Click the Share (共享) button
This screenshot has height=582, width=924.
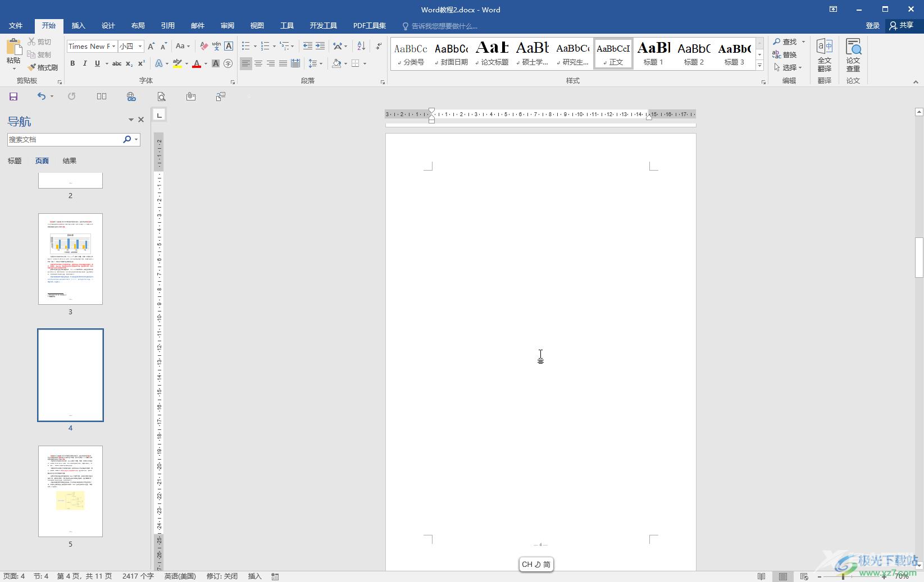pos(902,25)
